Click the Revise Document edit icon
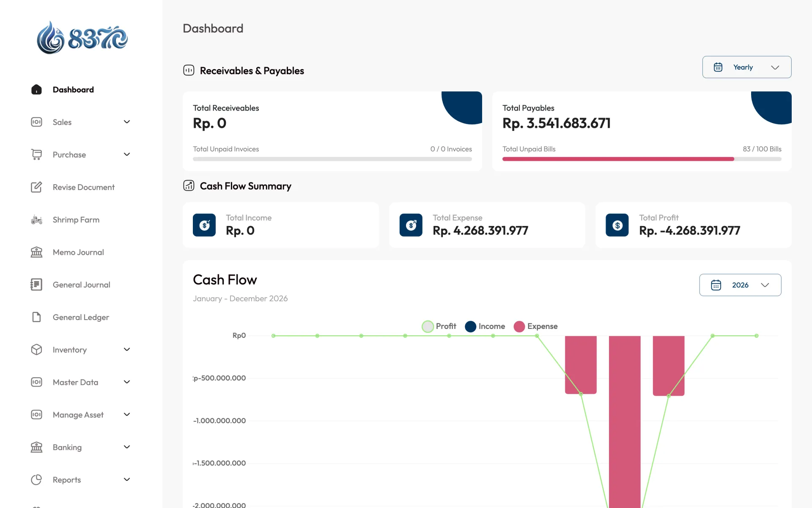This screenshot has height=508, width=812. click(x=36, y=187)
